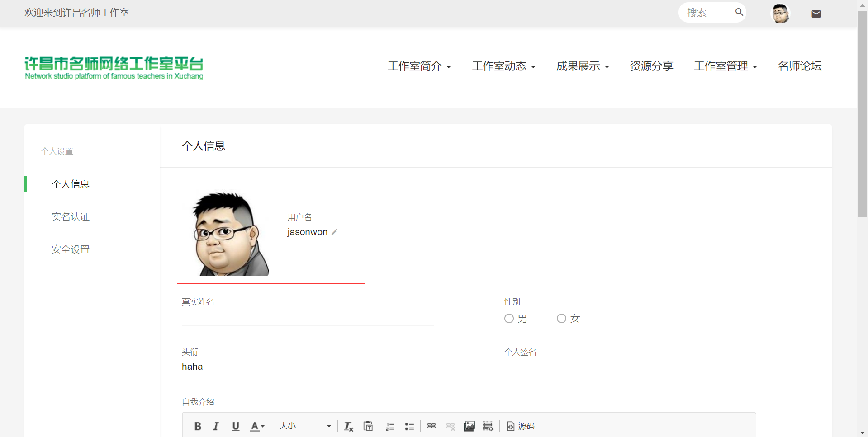
Task: Insert a numbered list
Action: click(390, 426)
